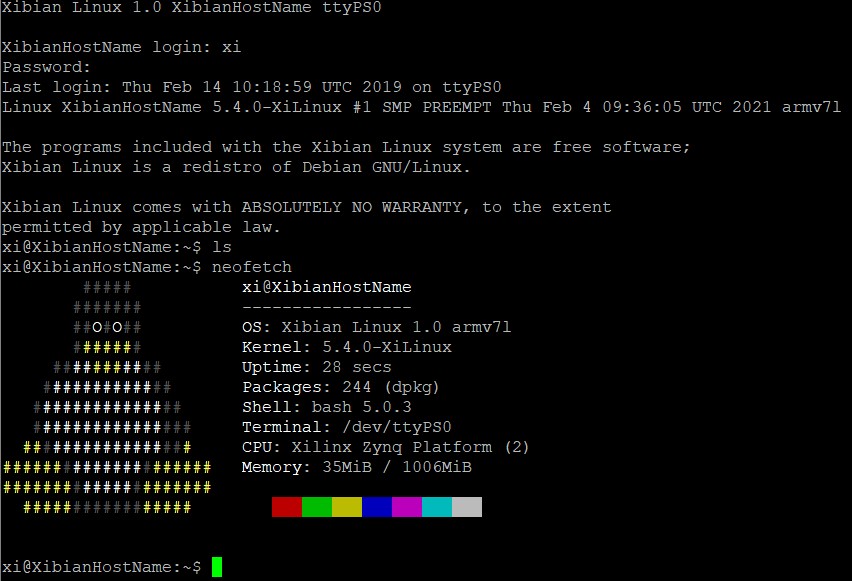
Task: Click the 'neofetch' command text
Action: pos(252,267)
